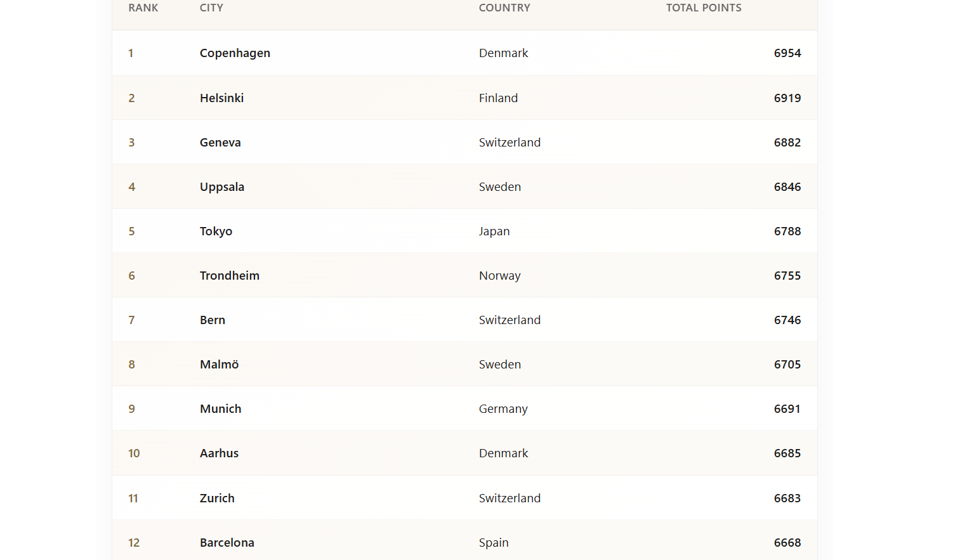Click the Japan country cell

click(x=494, y=231)
